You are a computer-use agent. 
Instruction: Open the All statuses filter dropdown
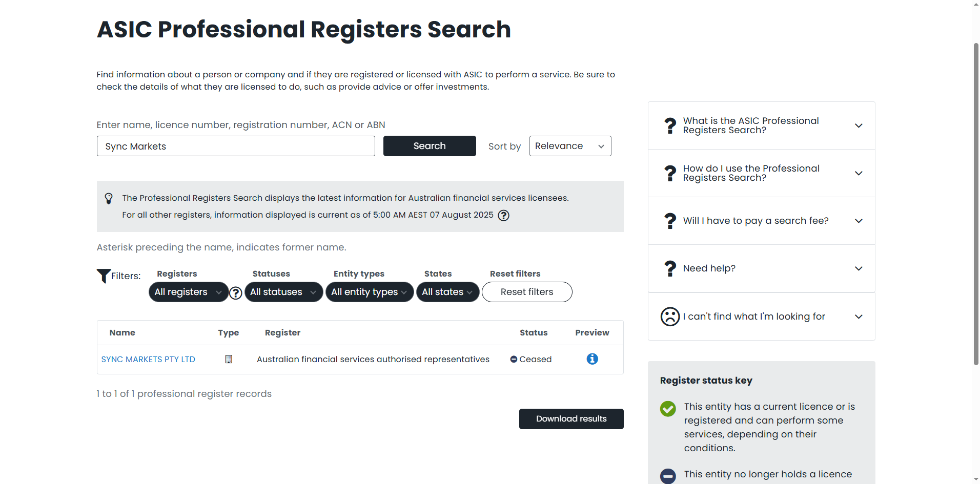283,292
